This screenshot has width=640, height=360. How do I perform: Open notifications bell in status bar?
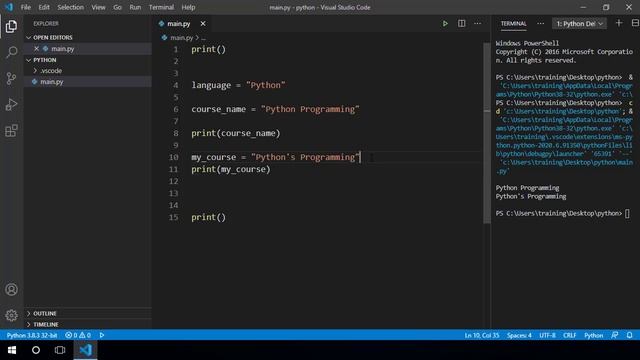(629, 335)
